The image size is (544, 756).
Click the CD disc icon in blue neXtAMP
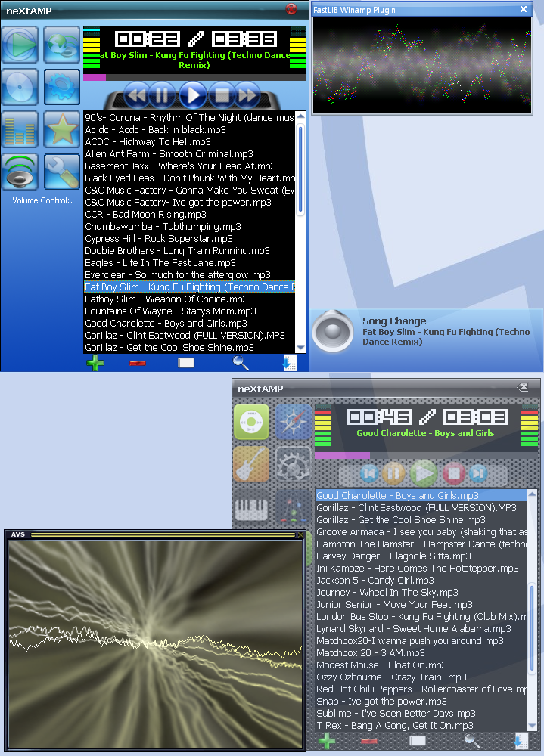click(20, 87)
